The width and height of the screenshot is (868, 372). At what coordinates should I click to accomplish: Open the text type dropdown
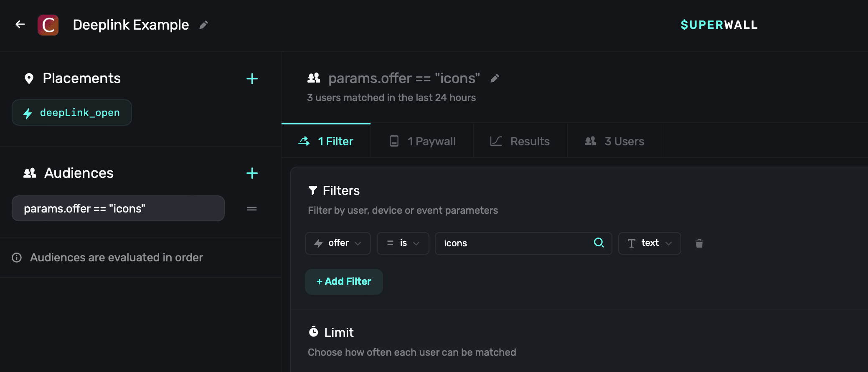[x=649, y=243]
